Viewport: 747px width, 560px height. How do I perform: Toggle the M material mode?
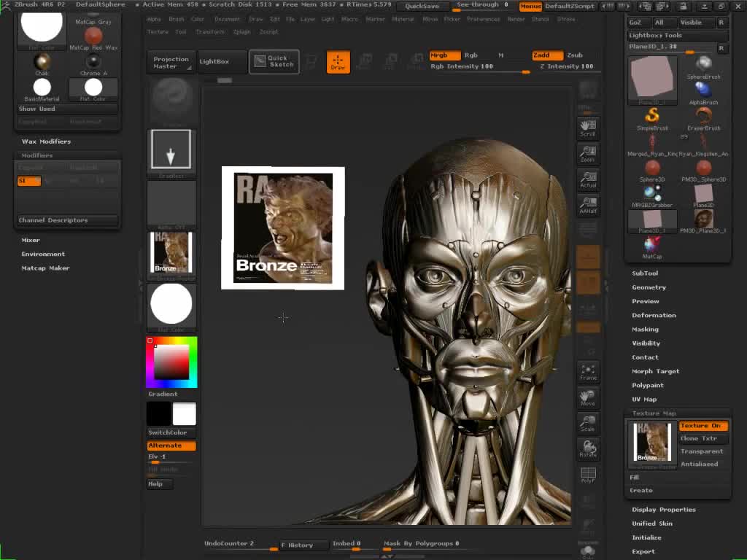click(500, 55)
